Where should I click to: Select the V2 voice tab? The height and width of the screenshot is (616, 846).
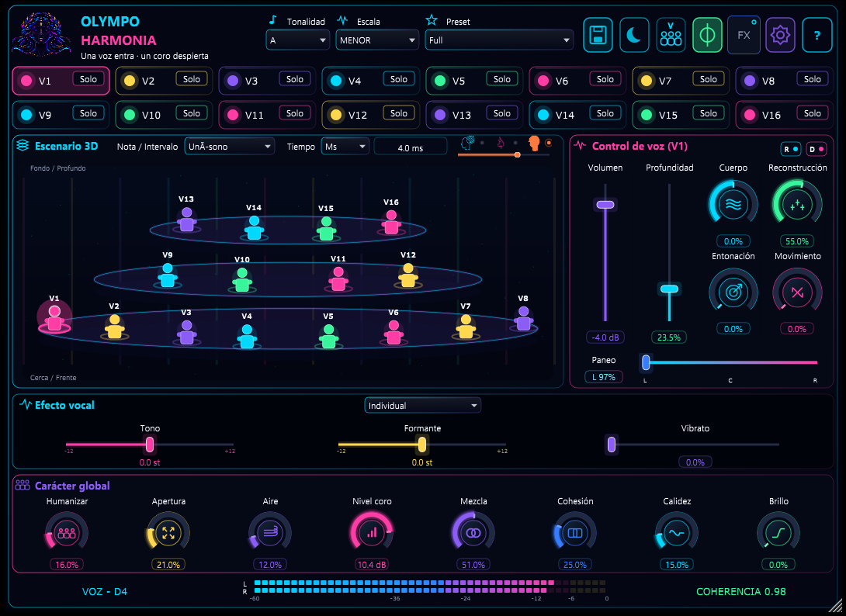click(x=164, y=81)
